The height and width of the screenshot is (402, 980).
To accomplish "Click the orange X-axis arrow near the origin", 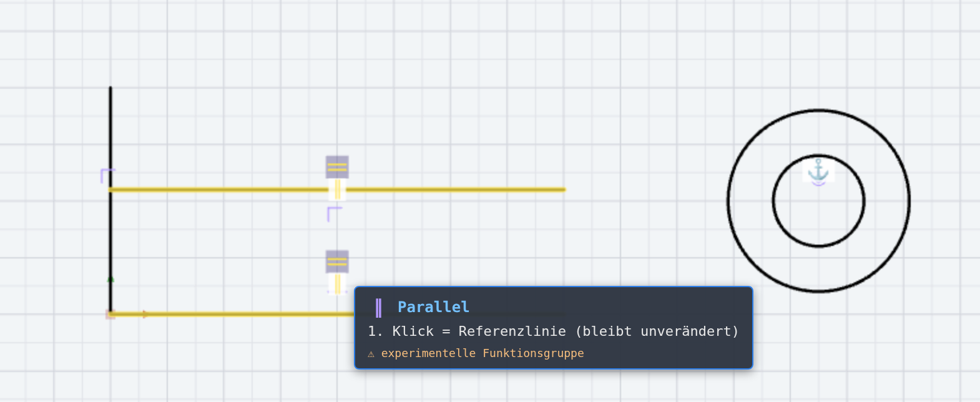I will pyautogui.click(x=145, y=315).
